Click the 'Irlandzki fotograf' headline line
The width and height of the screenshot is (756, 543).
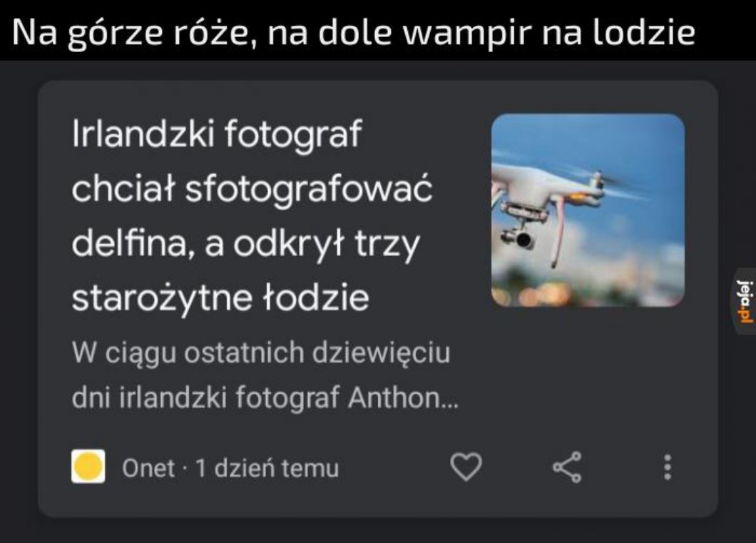tap(217, 133)
